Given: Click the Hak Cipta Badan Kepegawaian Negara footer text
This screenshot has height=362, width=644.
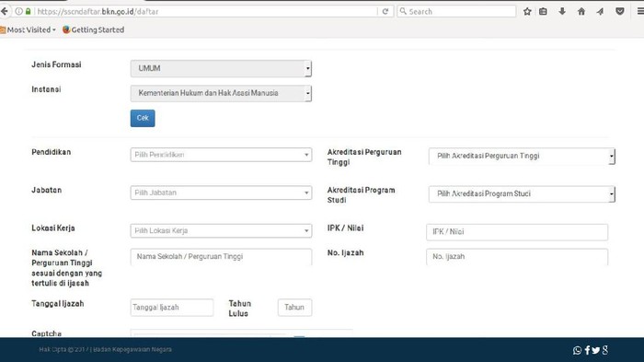Looking at the screenshot, I should 105,349.
